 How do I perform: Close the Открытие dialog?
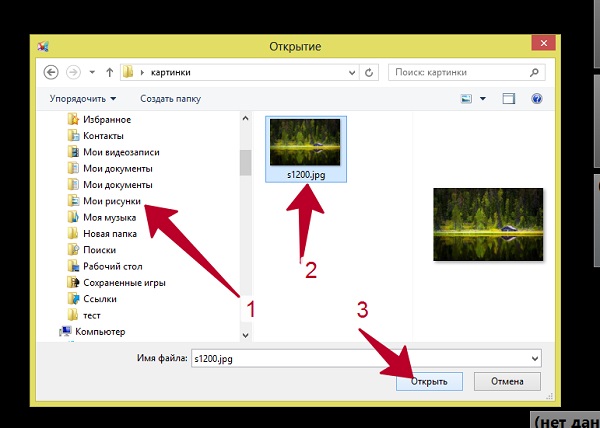coord(544,43)
